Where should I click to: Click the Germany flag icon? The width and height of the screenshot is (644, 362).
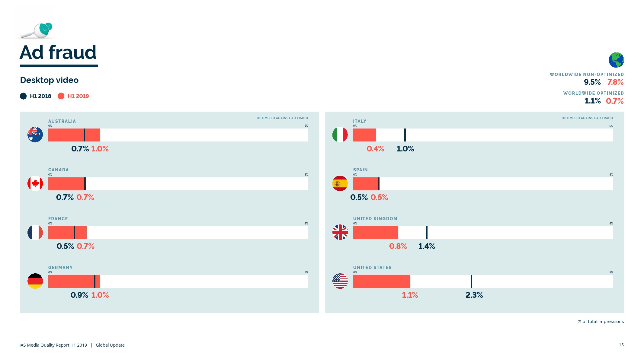pos(35,281)
